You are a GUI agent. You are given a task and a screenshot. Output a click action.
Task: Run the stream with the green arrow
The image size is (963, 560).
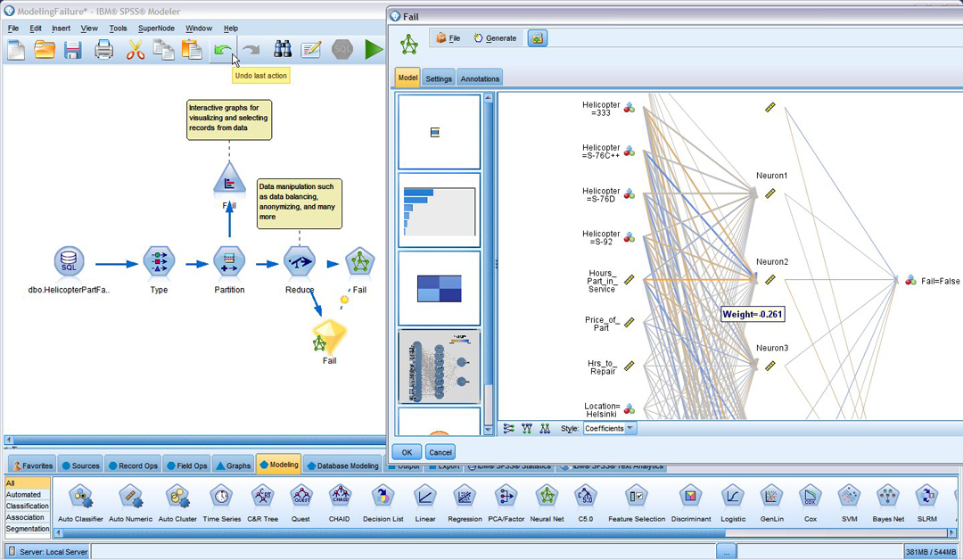(374, 49)
